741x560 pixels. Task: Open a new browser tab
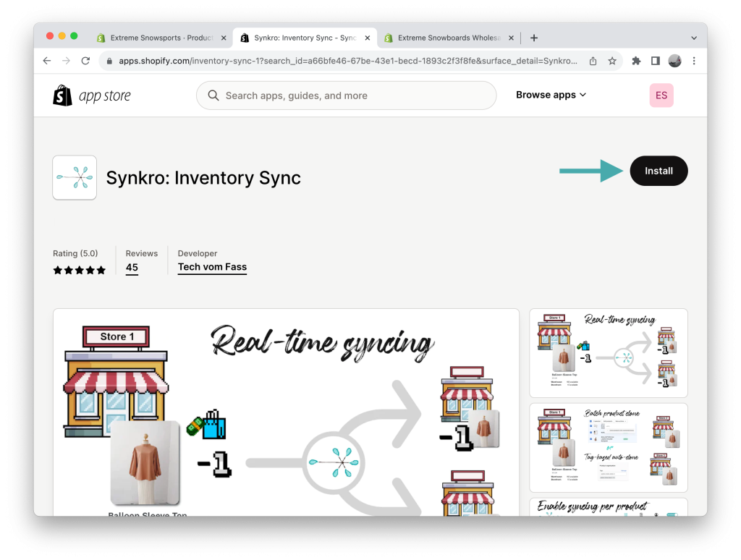click(x=534, y=38)
